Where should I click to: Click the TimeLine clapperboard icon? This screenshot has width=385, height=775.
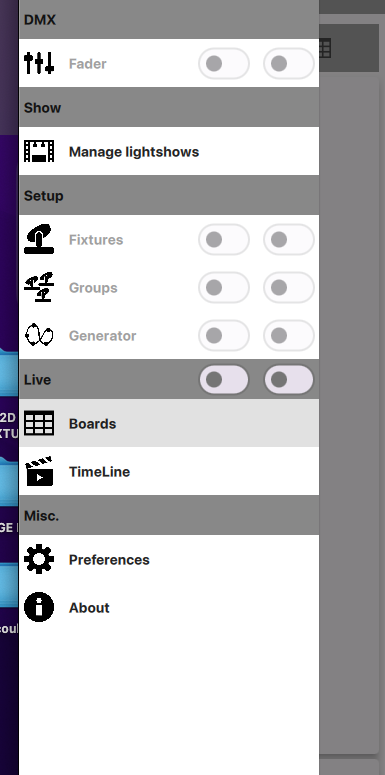click(x=39, y=471)
